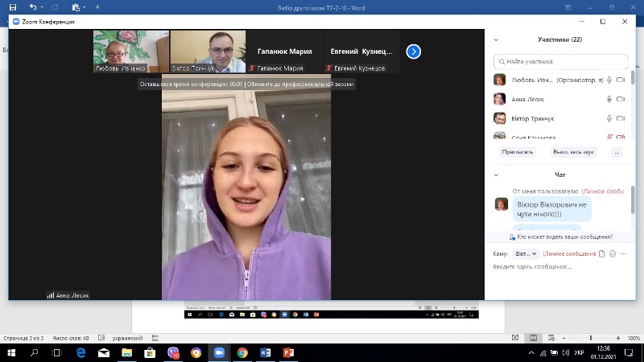644x362 pixels.
Task: Open notification center in system tray
Action: tap(629, 353)
